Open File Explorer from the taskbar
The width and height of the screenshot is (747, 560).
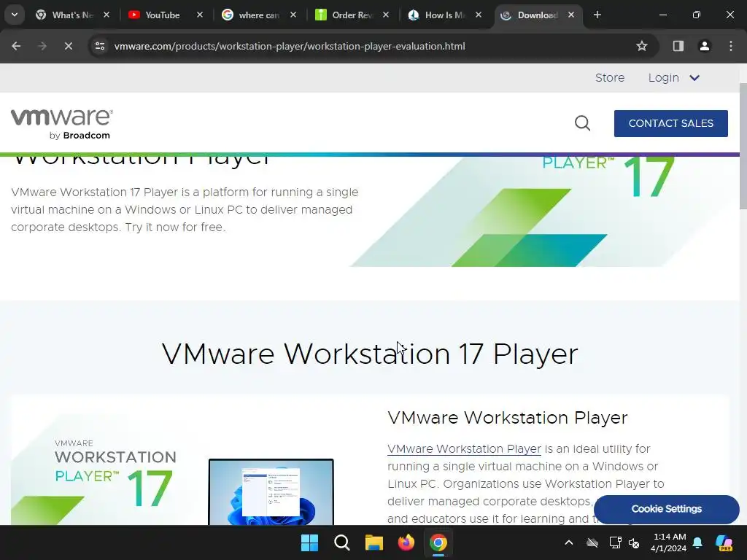tap(374, 542)
